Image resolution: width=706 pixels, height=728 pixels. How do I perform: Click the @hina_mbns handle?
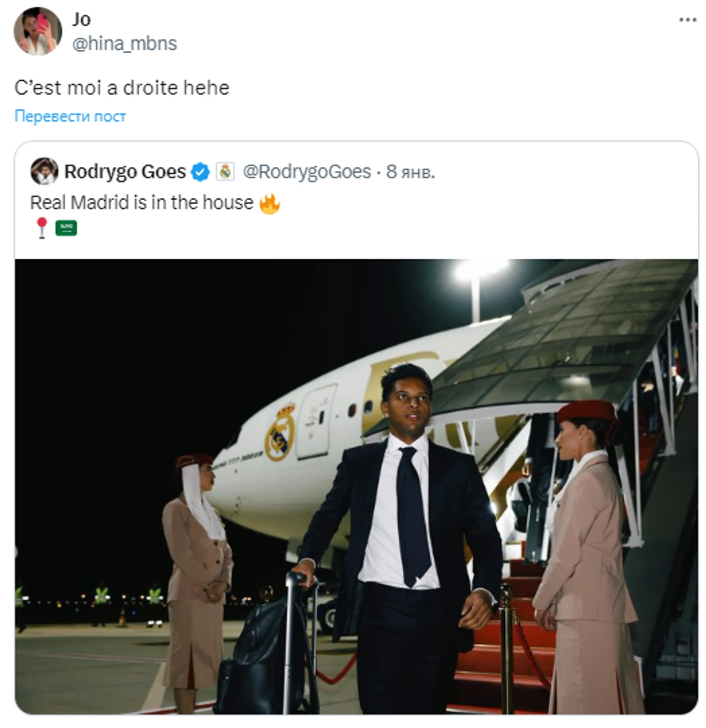point(124,44)
